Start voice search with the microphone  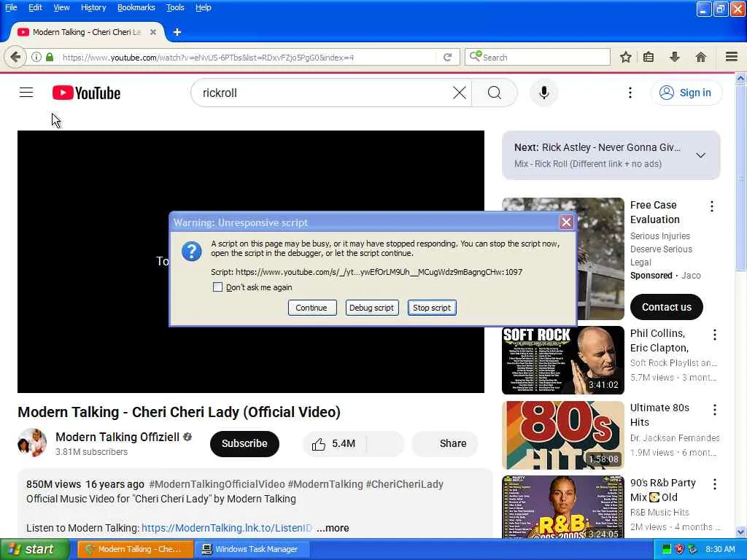pos(543,93)
